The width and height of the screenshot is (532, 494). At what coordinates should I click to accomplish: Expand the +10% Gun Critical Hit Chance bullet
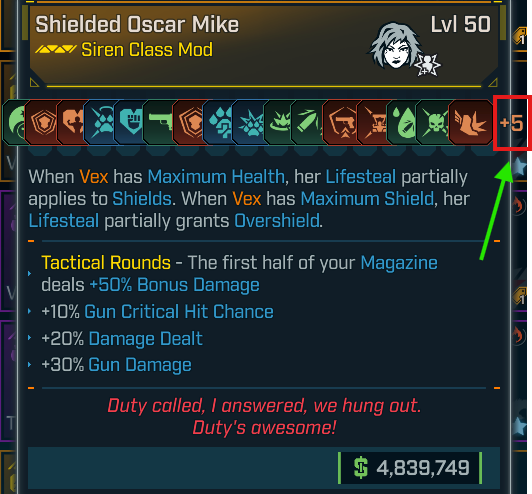click(x=30, y=311)
